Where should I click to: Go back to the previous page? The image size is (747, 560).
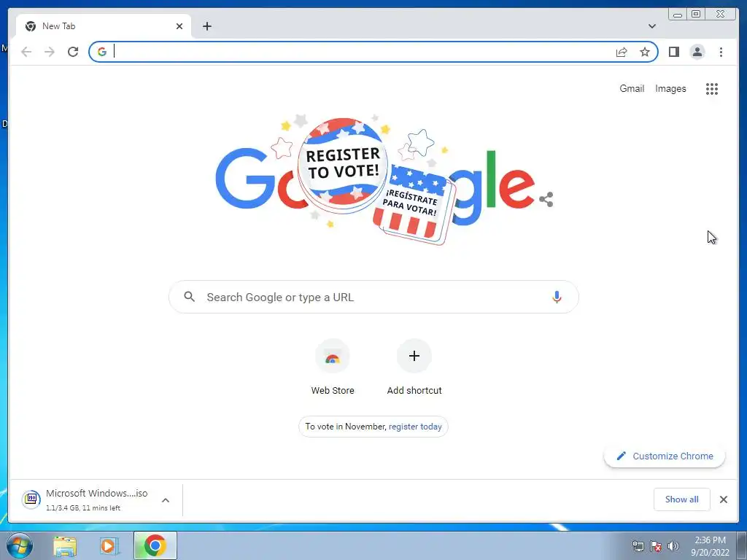click(x=26, y=52)
